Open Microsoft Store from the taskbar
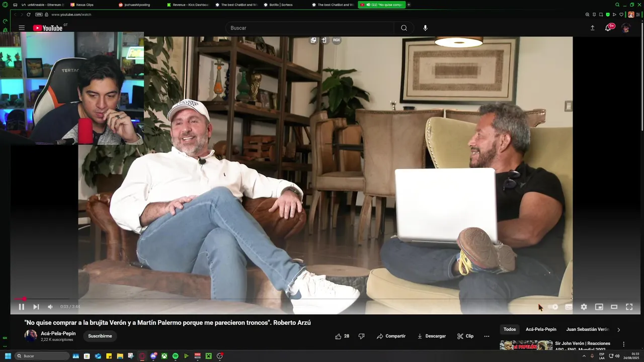This screenshot has height=362, width=644. coord(87,356)
